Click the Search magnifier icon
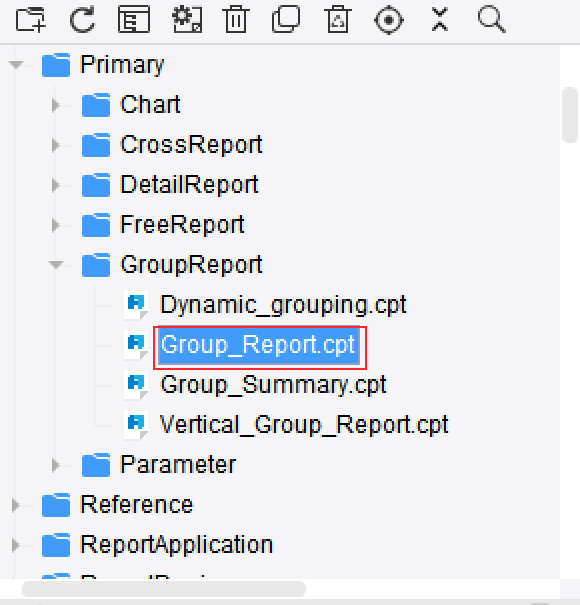Viewport: 580px width, 605px height. (x=491, y=20)
